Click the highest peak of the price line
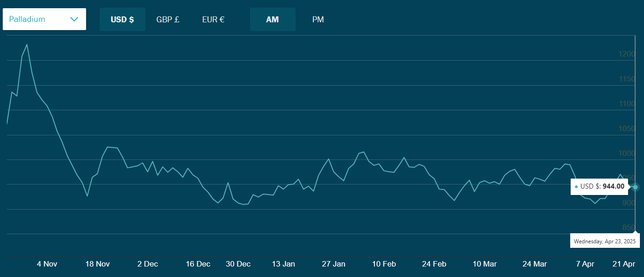Image resolution: width=644 pixels, height=277 pixels. coord(27,45)
